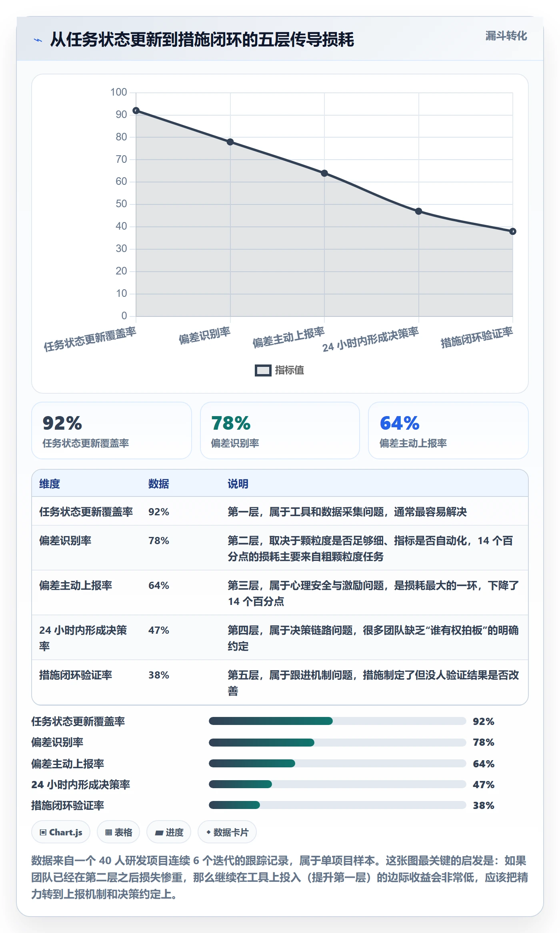This screenshot has width=560, height=933.
Task: Select the 64% 偏差主动上报率 stat card
Action: (x=448, y=430)
